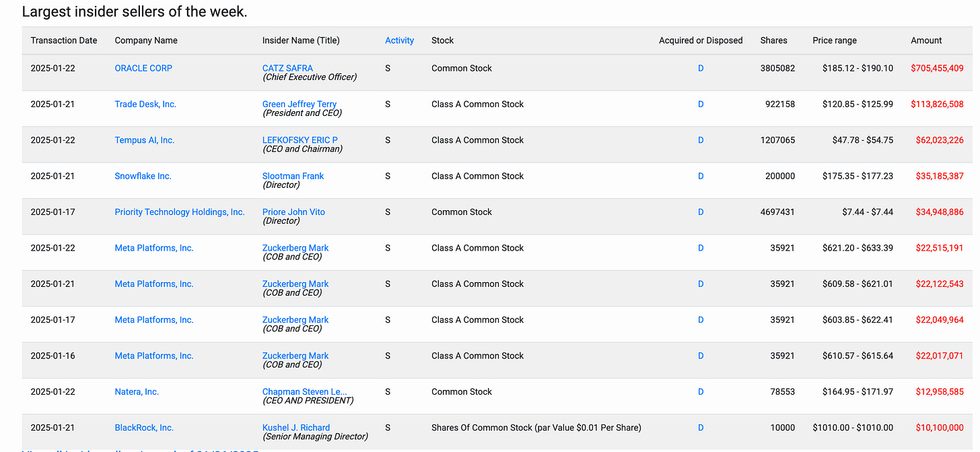The image size is (980, 452).
Task: Click the Insider Name (Title) column header
Action: click(x=301, y=40)
